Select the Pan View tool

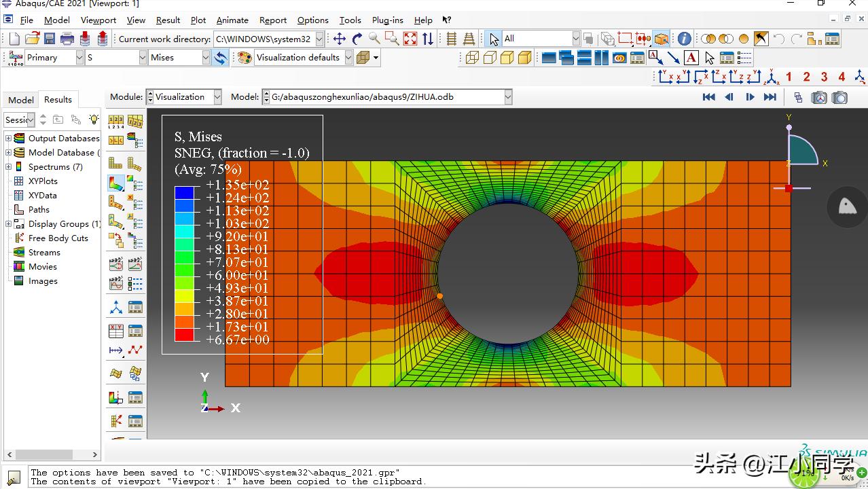point(339,39)
